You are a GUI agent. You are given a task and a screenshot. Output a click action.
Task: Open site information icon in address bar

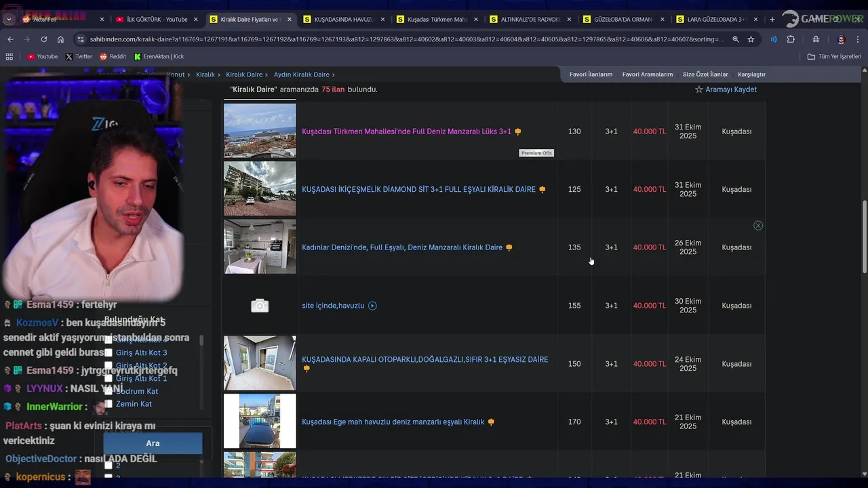tap(81, 39)
